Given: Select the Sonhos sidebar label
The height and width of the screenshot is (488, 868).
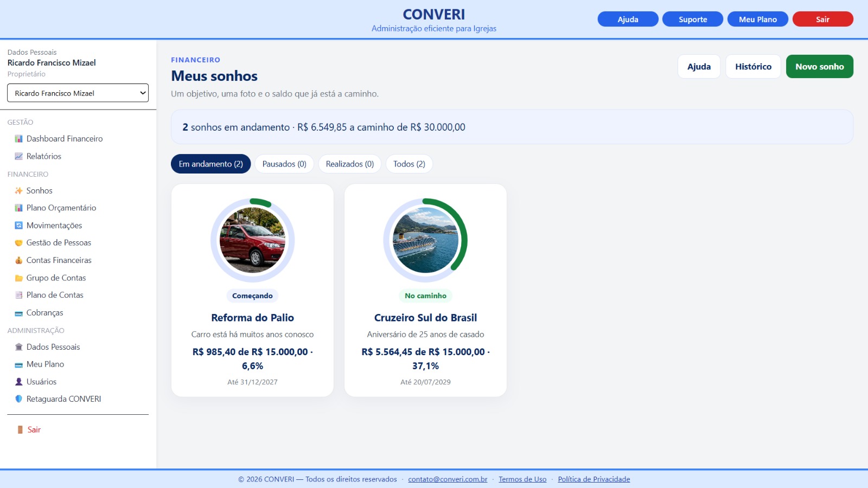Looking at the screenshot, I should click(x=40, y=191).
